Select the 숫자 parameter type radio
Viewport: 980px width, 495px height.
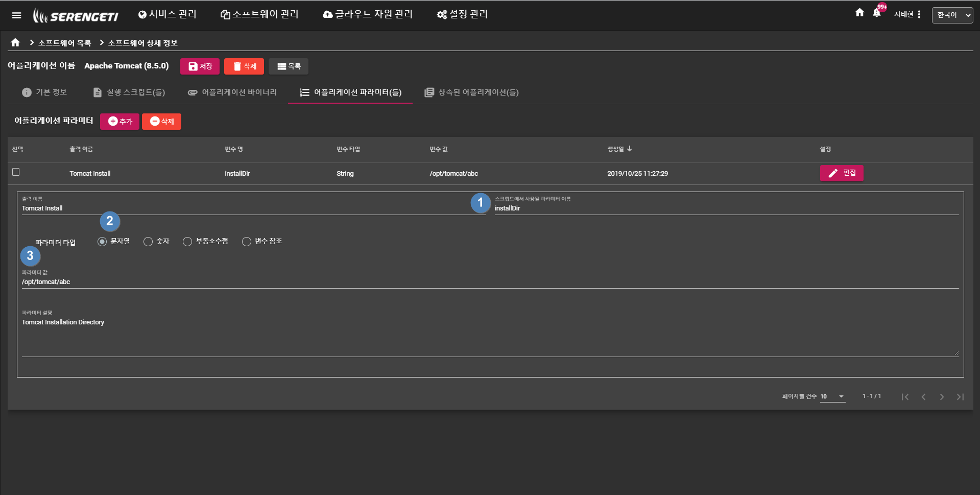pos(148,242)
